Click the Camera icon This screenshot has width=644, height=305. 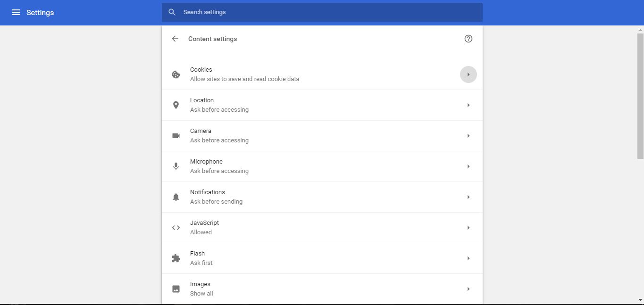point(176,135)
